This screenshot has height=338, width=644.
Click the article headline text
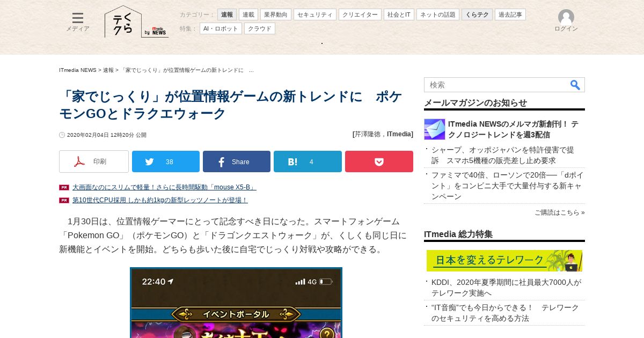(231, 105)
